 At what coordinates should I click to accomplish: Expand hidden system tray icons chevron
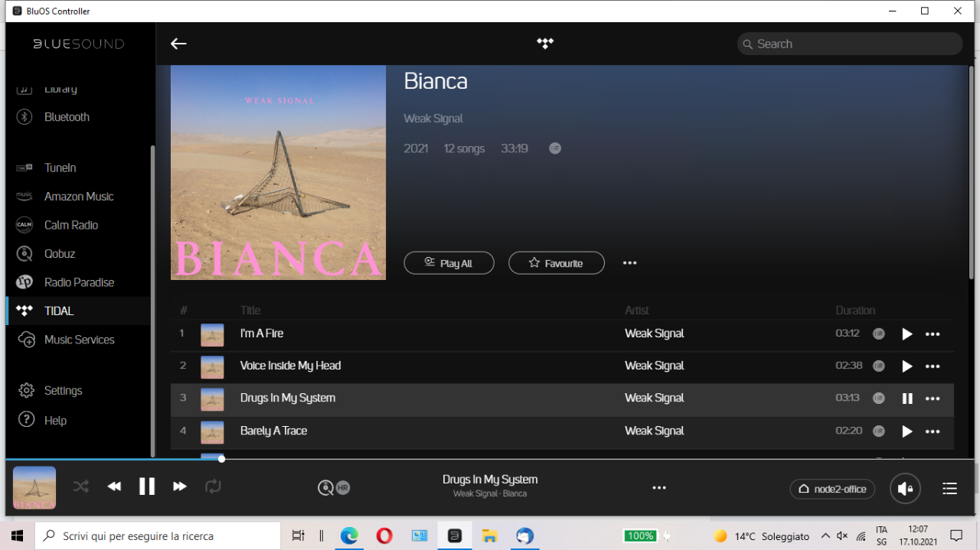pos(825,536)
